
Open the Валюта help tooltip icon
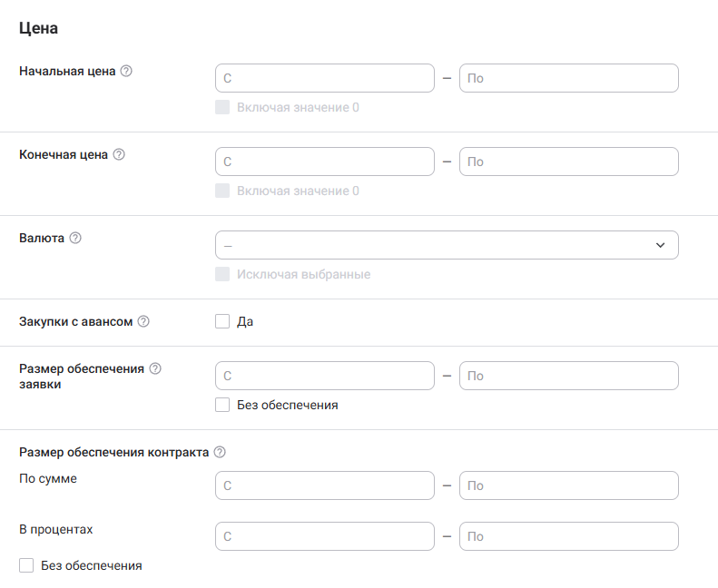click(x=75, y=238)
